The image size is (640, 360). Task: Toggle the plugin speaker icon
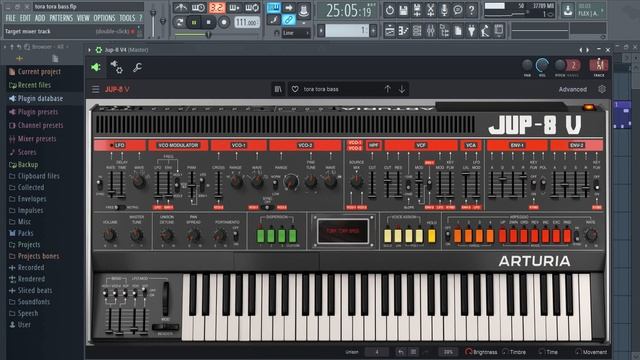(x=96, y=67)
